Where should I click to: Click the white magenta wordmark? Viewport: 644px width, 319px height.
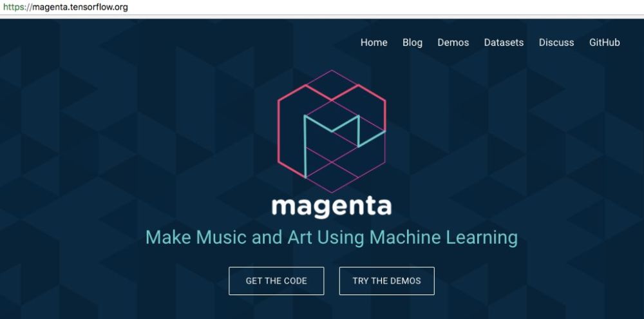(x=332, y=207)
